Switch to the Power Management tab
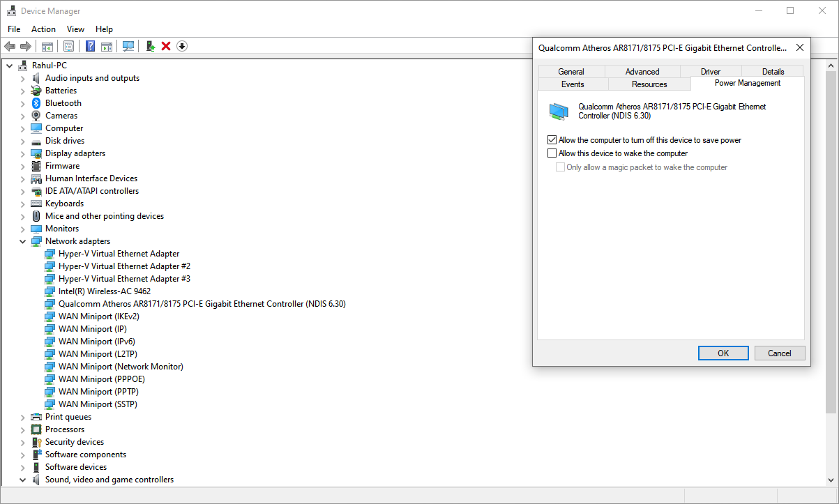Image resolution: width=839 pixels, height=504 pixels. click(x=747, y=82)
